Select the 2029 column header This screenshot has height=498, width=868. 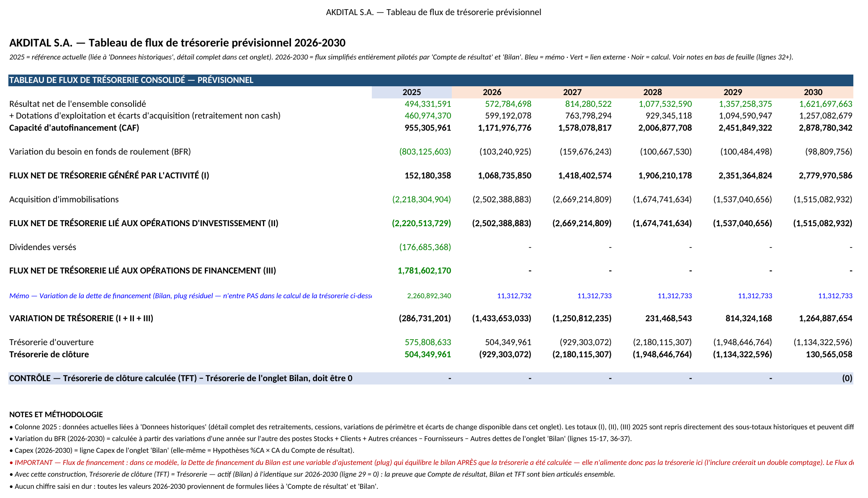pos(733,92)
